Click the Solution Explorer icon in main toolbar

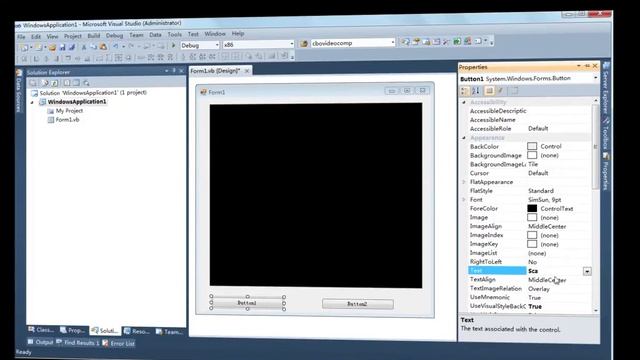coord(405,42)
